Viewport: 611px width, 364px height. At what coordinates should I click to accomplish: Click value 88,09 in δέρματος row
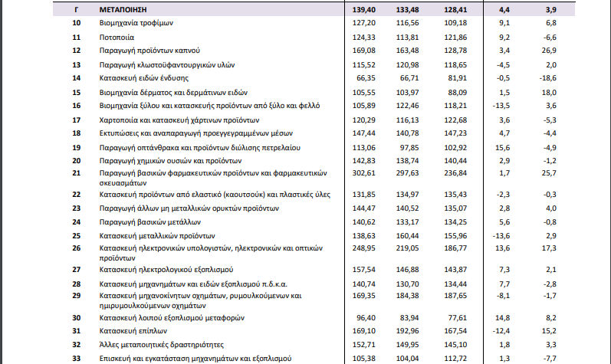point(458,93)
